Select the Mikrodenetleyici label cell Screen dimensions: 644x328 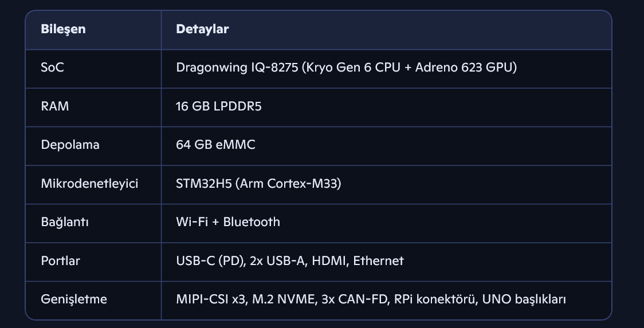(89, 184)
